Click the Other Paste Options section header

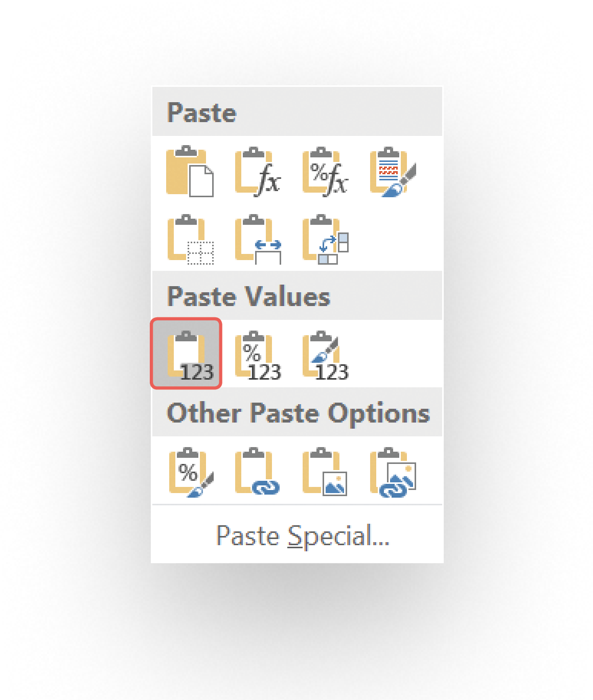click(x=297, y=412)
